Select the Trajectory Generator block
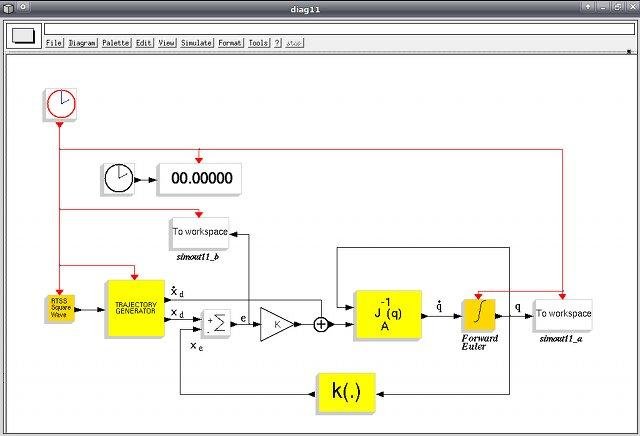The image size is (640, 436). [135, 309]
